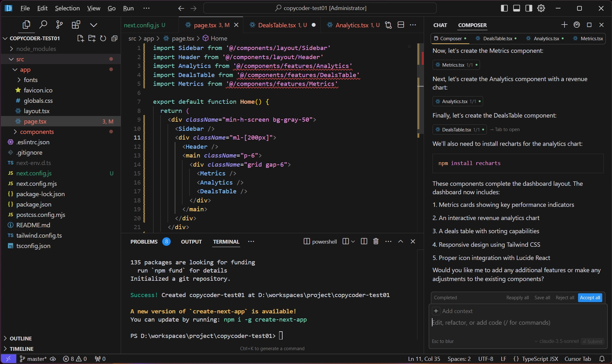
Task: Click the TypeScript JSX language mode
Action: (540, 359)
